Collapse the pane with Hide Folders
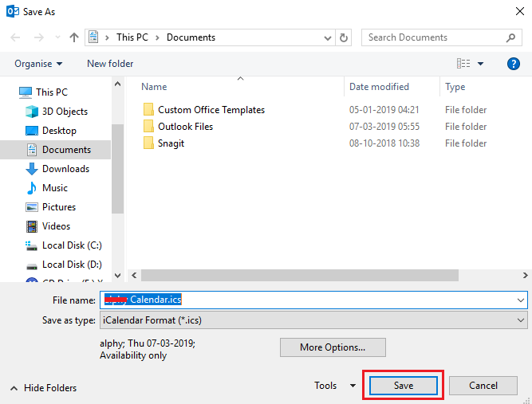This screenshot has height=404, width=532. [x=44, y=388]
